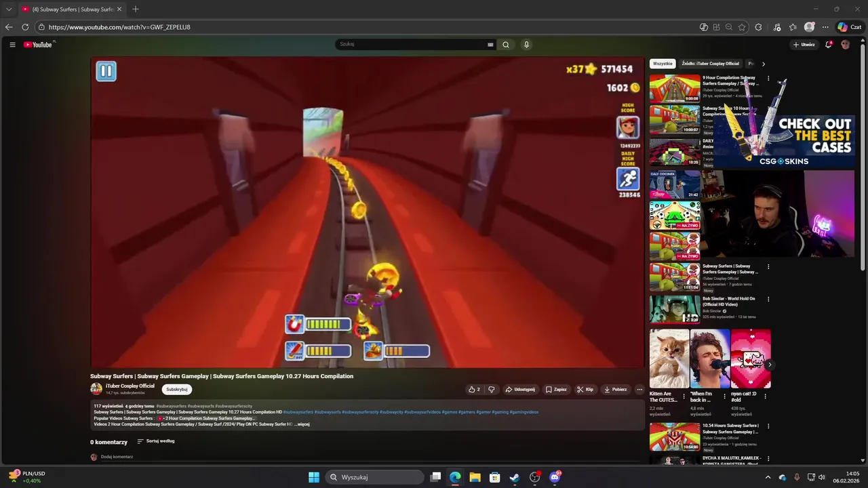Start voice search with the microphone icon
This screenshot has height=488, width=868.
[526, 45]
